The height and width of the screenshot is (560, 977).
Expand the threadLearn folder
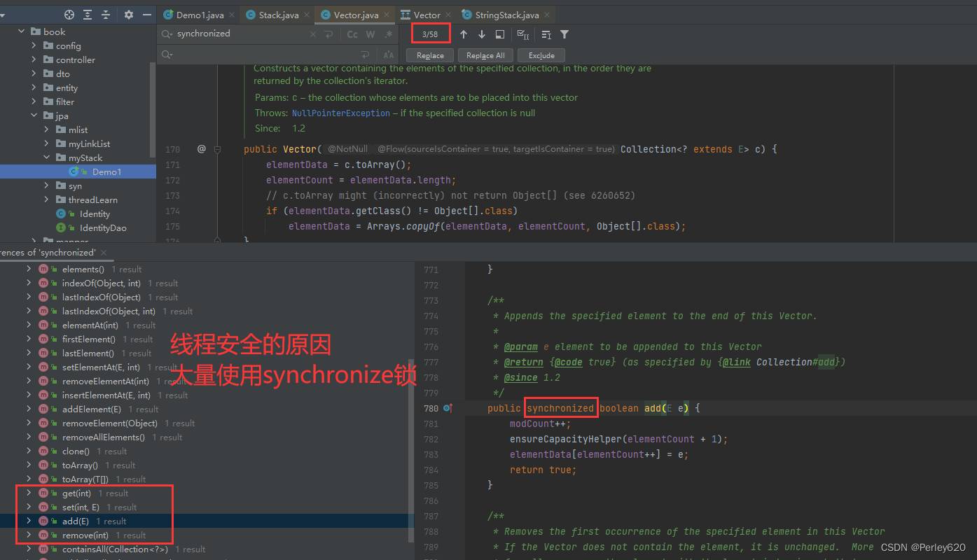pos(46,199)
